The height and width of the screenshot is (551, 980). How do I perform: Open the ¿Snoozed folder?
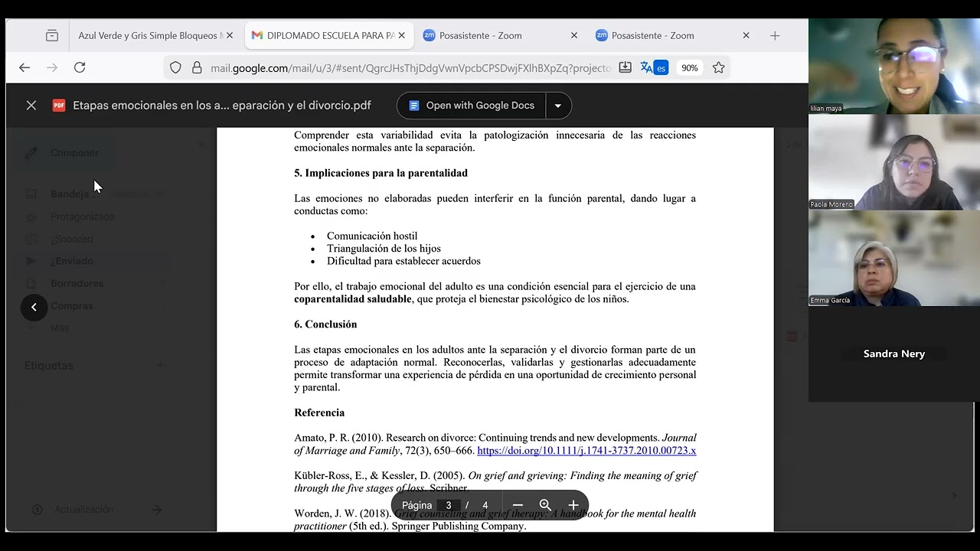point(71,239)
